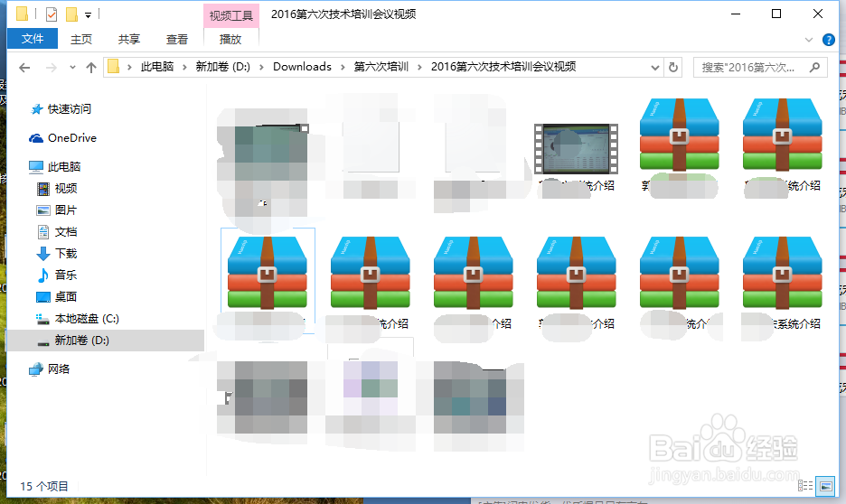
Task: Go back with the back arrow
Action: click(24, 68)
